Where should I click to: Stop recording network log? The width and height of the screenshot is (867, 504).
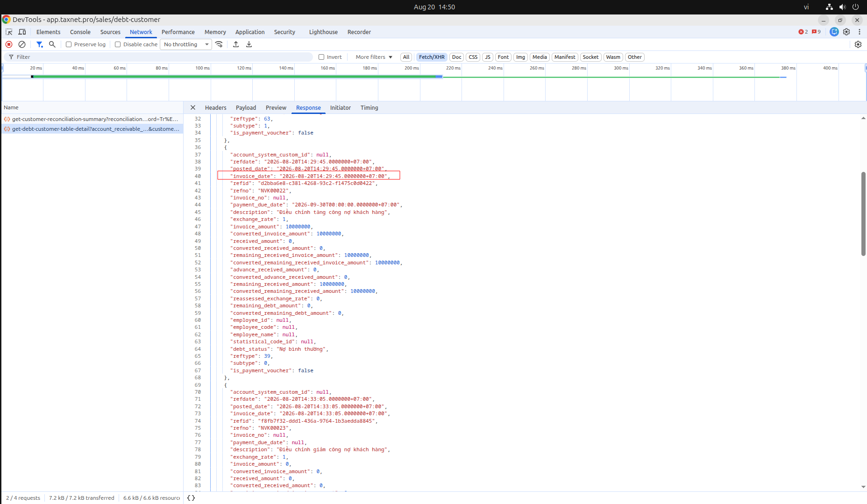coord(9,44)
